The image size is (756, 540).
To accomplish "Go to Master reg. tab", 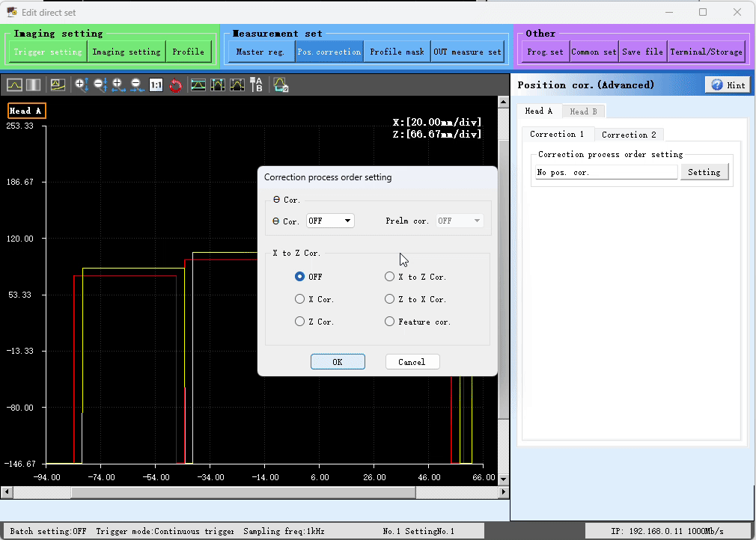I will (260, 52).
